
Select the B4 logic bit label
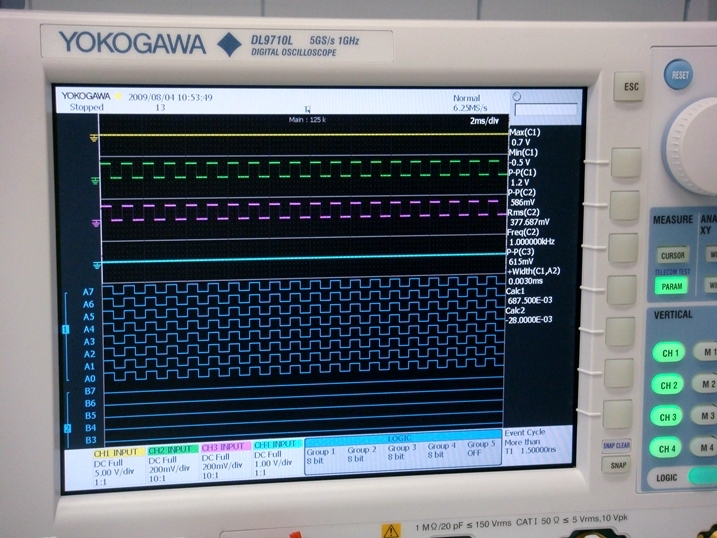[91, 428]
